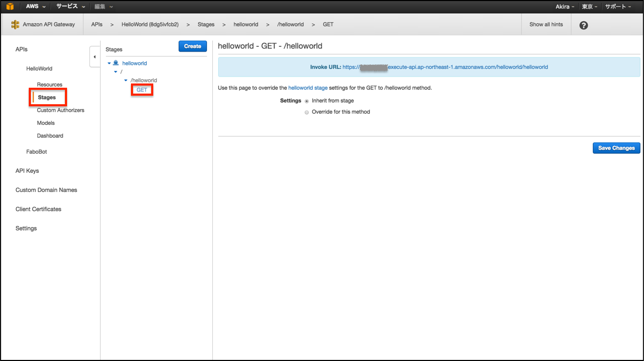Collapse the root / node
Screen dimensions: 644x361
click(x=115, y=71)
